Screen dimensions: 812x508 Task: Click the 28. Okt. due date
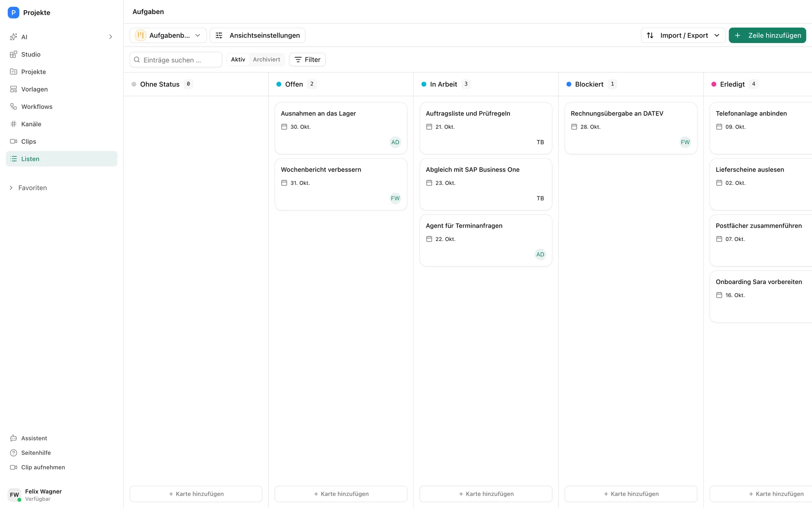click(x=590, y=127)
